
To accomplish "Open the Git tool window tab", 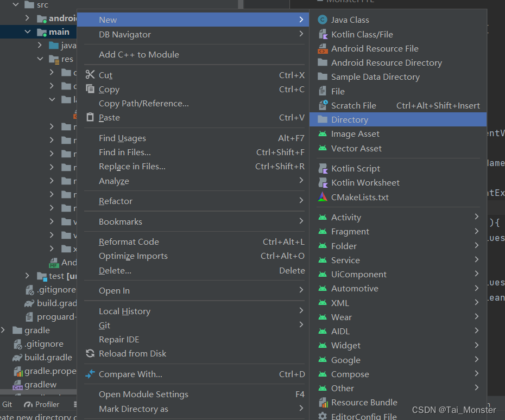I will pos(7,404).
